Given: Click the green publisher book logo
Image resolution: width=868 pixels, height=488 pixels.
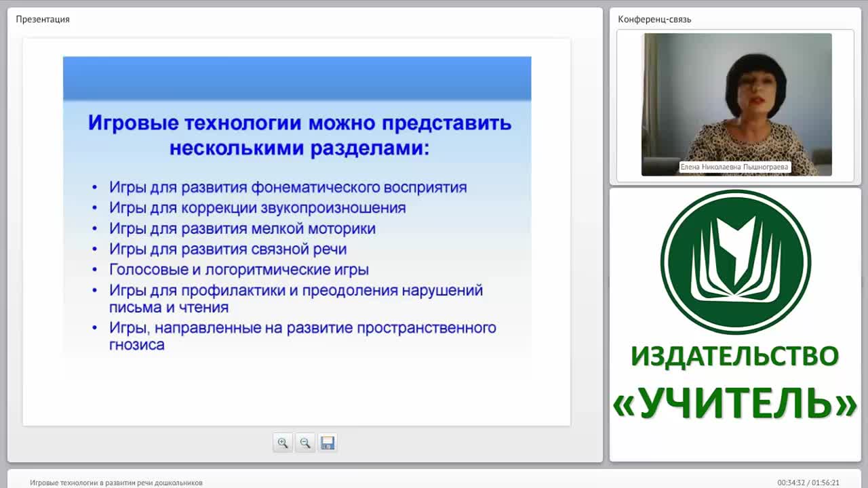Looking at the screenshot, I should pos(736,262).
